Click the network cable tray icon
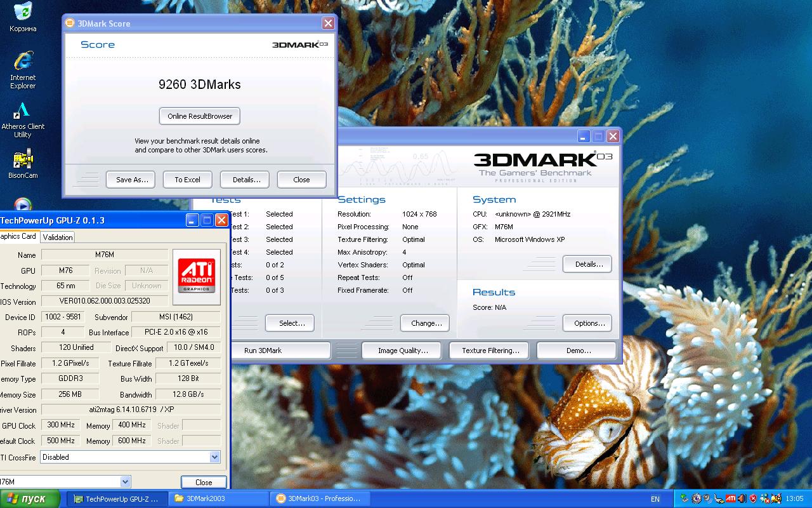812x508 pixels. [x=719, y=498]
